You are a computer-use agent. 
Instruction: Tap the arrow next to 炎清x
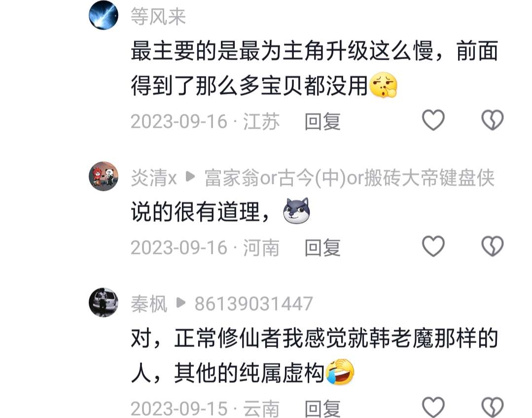pyautogui.click(x=190, y=176)
